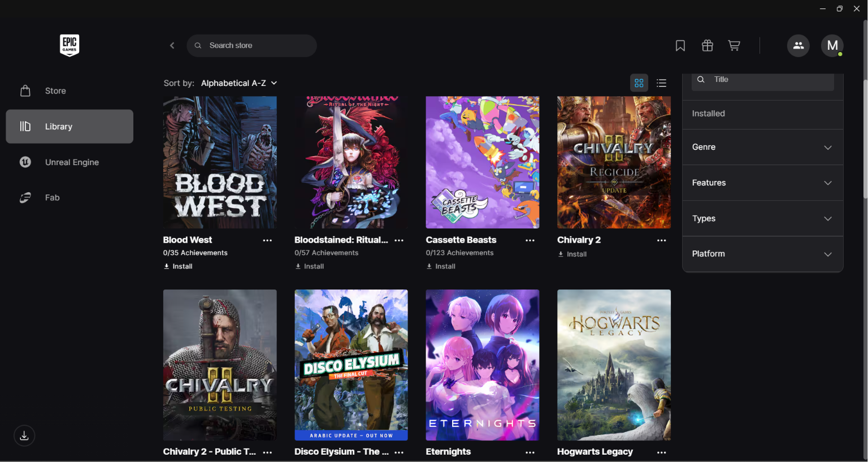Open Fab in the sidebar

(70, 197)
